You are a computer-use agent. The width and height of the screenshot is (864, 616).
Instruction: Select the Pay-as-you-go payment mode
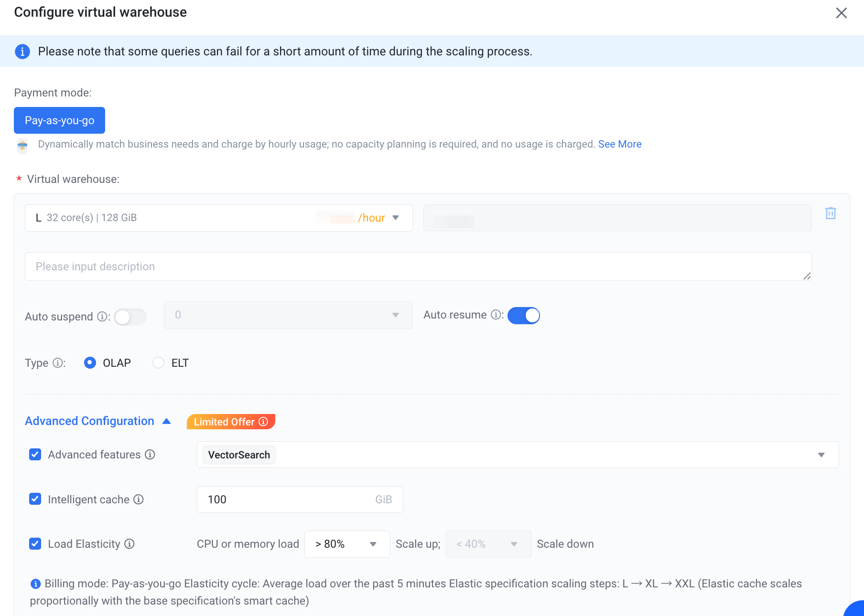[x=60, y=120]
